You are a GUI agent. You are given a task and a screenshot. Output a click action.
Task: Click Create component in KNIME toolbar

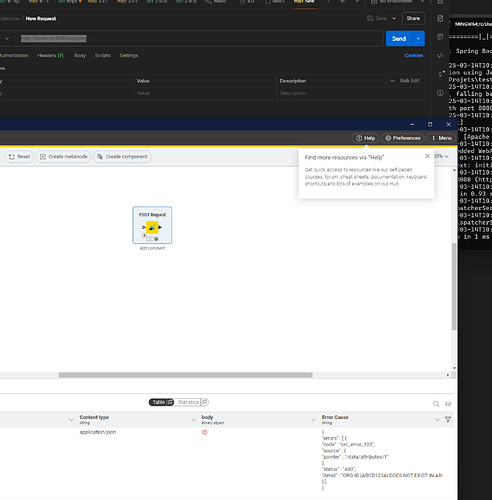[122, 157]
